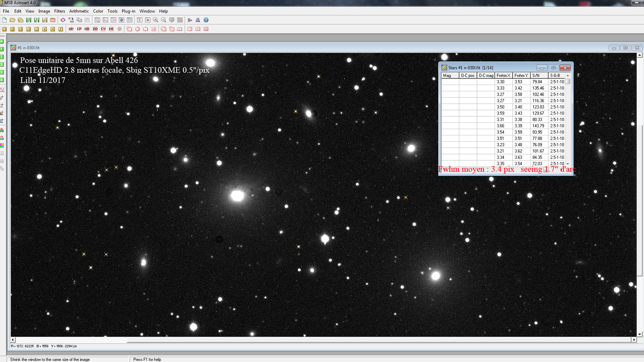Screen dimensions: 644x362
Task: Open the Arithmetic menu
Action: (x=79, y=11)
